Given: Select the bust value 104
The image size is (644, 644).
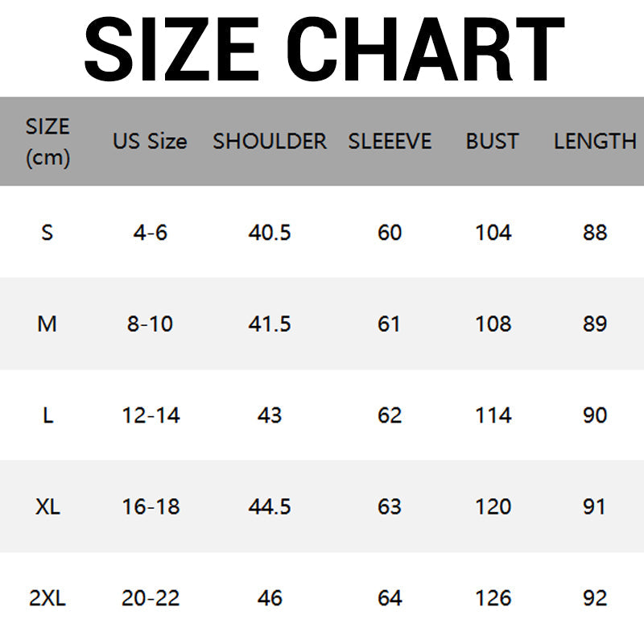Looking at the screenshot, I should point(493,233).
